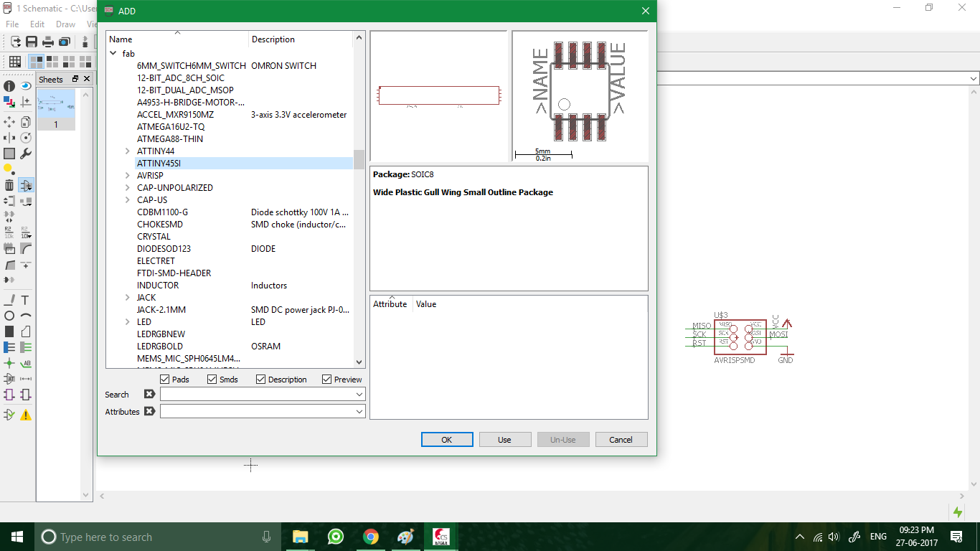Screen dimensions: 980x551
Task: Click the Attribute column header
Action: tap(391, 303)
